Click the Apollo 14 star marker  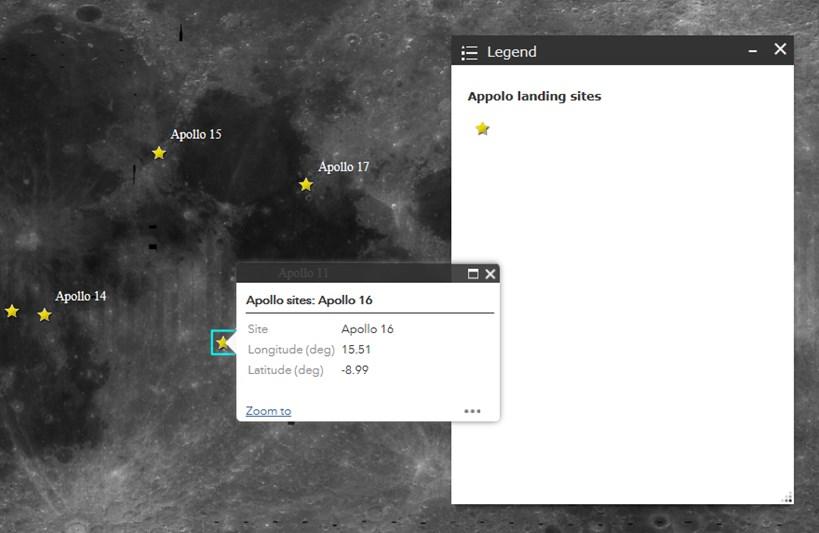pyautogui.click(x=44, y=315)
